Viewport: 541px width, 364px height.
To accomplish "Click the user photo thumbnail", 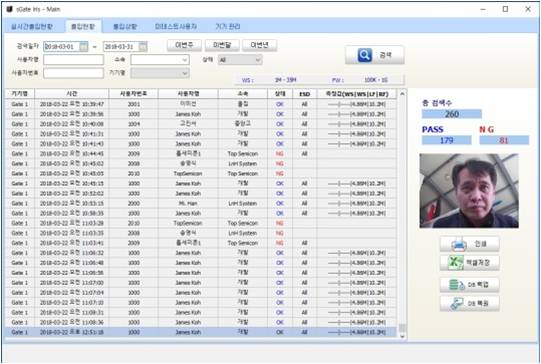I will (x=469, y=191).
